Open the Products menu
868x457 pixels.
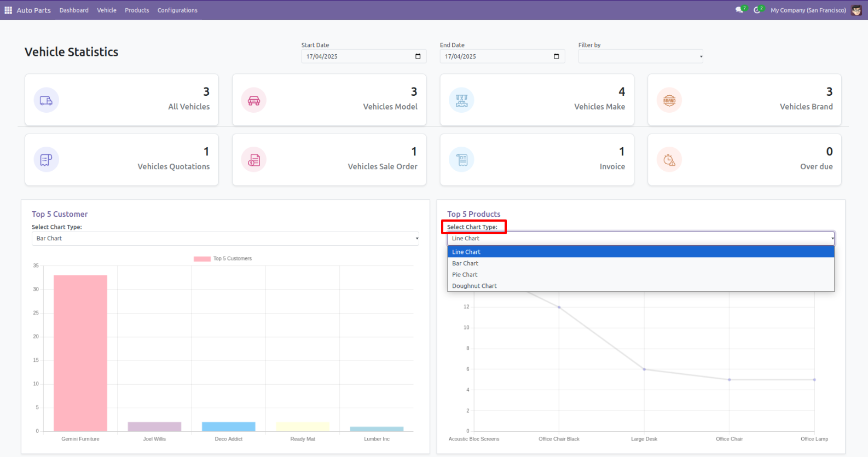click(x=137, y=10)
